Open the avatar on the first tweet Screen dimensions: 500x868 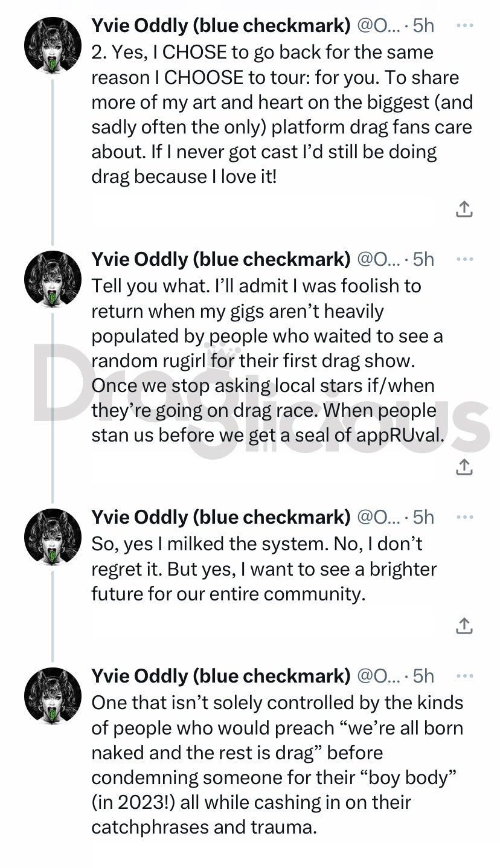point(53,46)
